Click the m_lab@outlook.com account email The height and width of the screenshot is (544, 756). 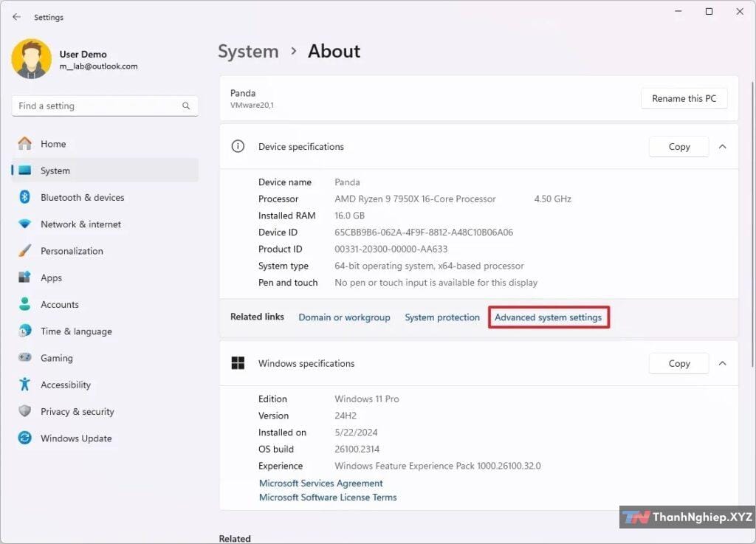(x=98, y=66)
